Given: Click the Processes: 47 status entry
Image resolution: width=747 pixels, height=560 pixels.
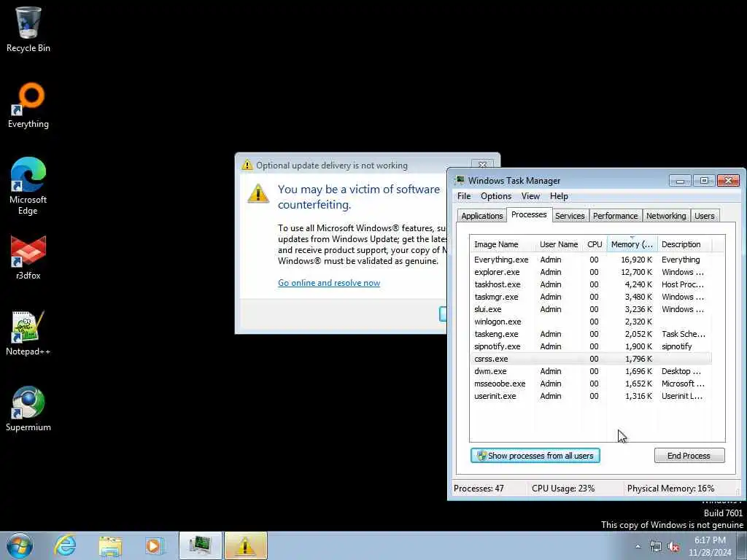Looking at the screenshot, I should point(479,489).
